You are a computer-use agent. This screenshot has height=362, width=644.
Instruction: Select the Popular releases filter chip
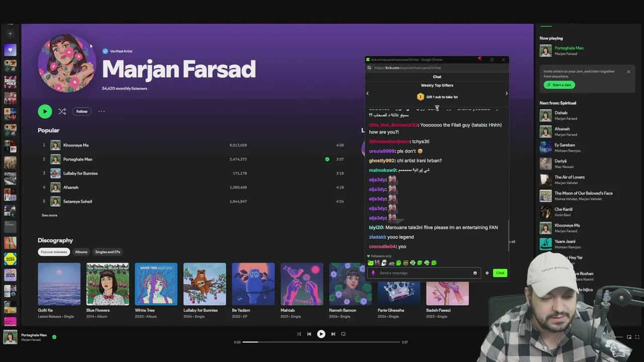coord(54,252)
